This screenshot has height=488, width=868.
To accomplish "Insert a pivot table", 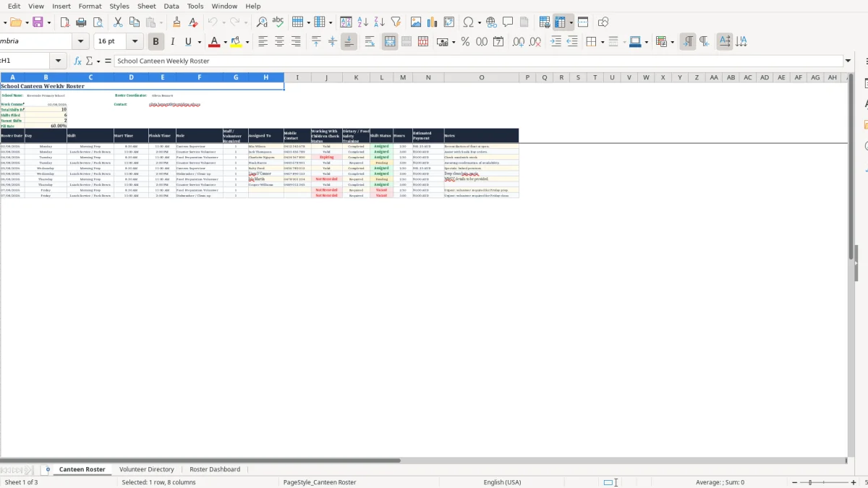I will (x=449, y=22).
